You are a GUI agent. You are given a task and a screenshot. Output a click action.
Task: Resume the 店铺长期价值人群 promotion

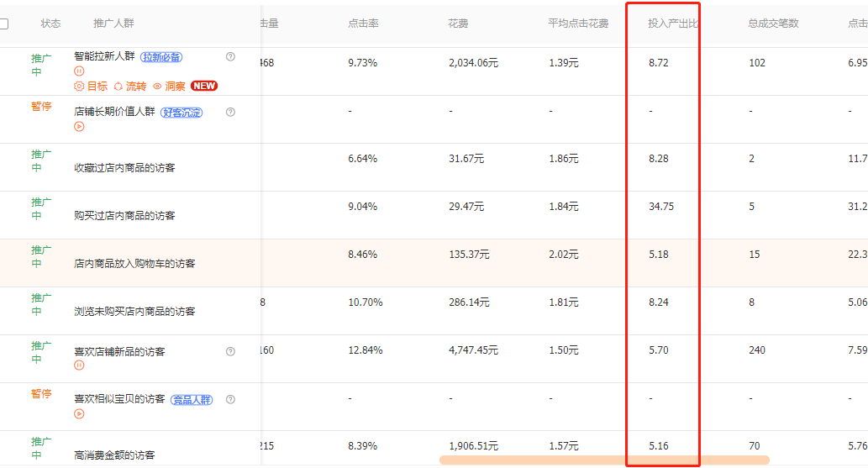79,127
